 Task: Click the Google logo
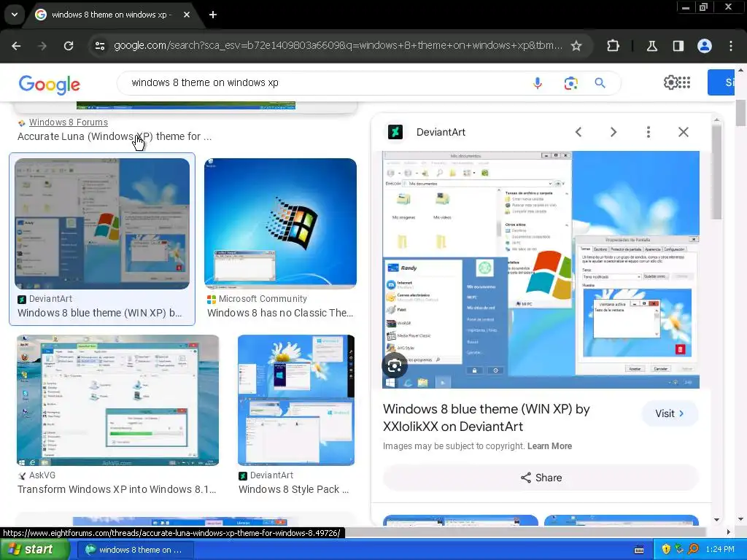tap(50, 85)
